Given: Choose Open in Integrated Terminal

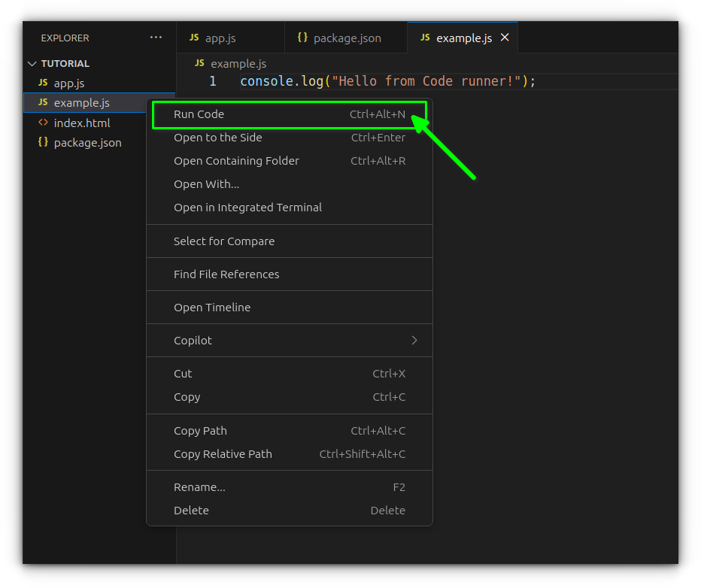Looking at the screenshot, I should 247,208.
